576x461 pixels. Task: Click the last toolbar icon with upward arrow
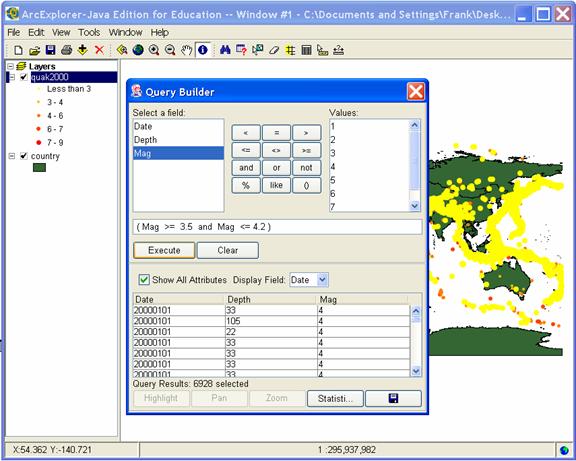point(339,50)
